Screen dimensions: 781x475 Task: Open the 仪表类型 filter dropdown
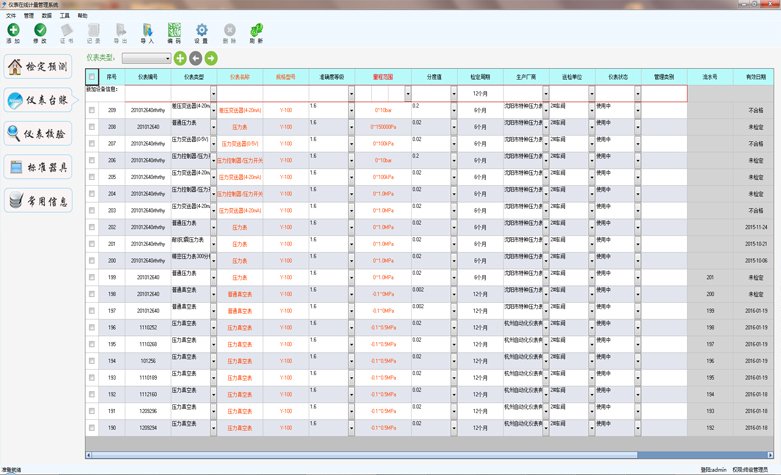coord(146,59)
